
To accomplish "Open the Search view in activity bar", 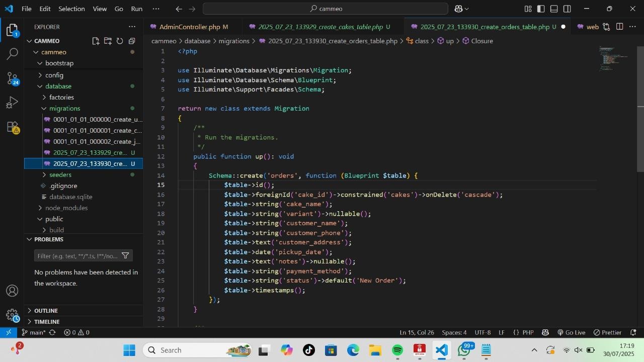I will (13, 54).
